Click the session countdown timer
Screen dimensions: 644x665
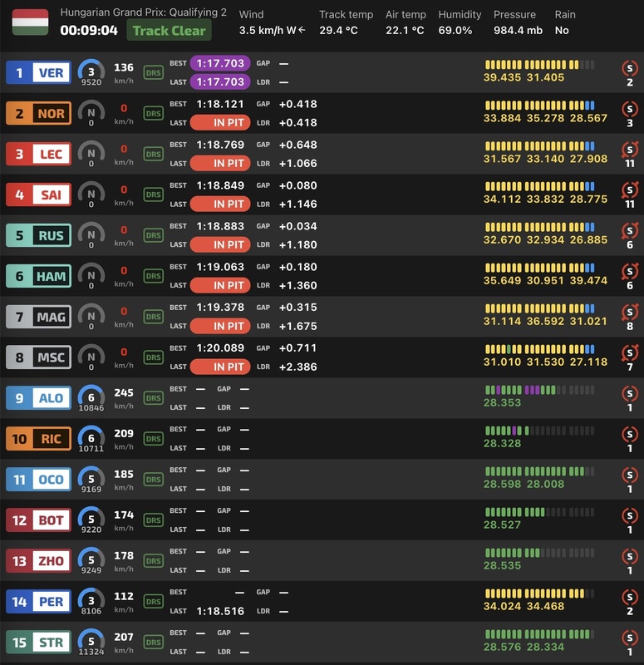[89, 31]
